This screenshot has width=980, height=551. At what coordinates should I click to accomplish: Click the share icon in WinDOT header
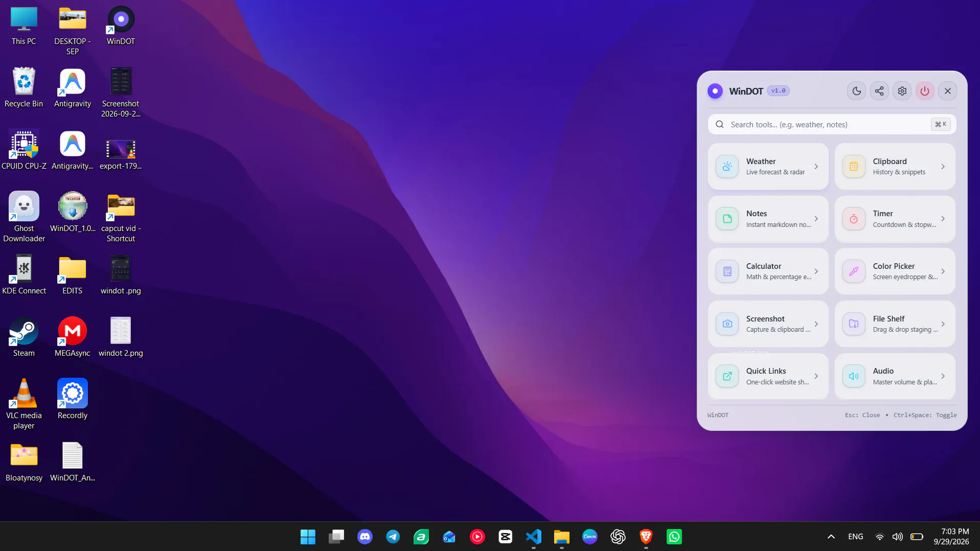[879, 91]
